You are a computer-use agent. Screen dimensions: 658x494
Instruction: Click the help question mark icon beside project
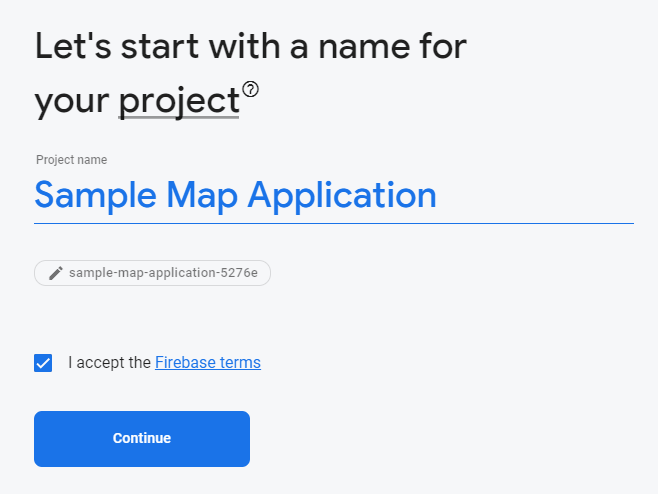[250, 90]
